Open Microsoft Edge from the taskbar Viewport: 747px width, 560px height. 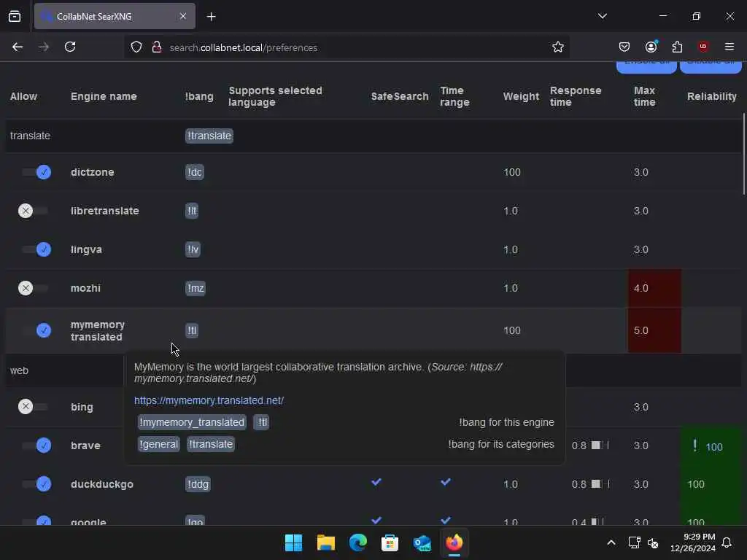[357, 542]
